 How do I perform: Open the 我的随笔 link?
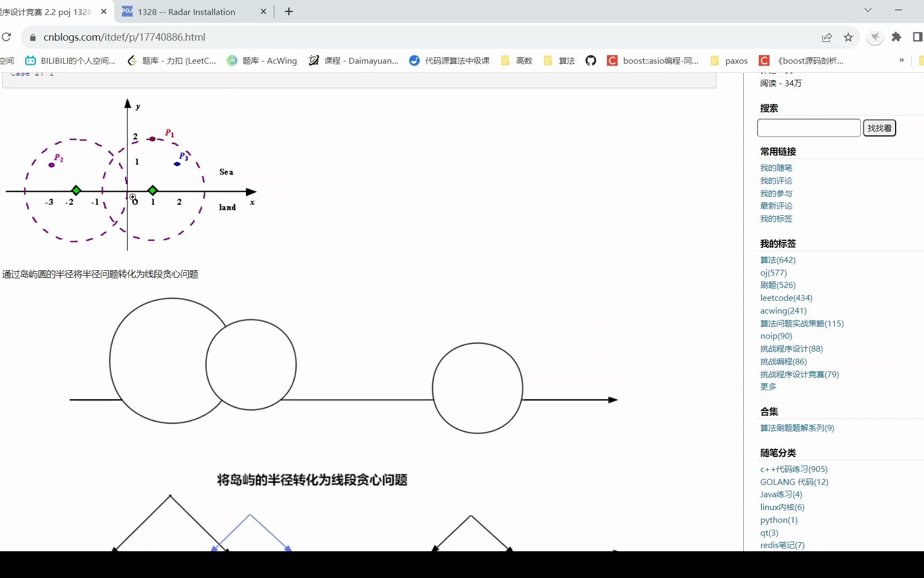(x=776, y=168)
